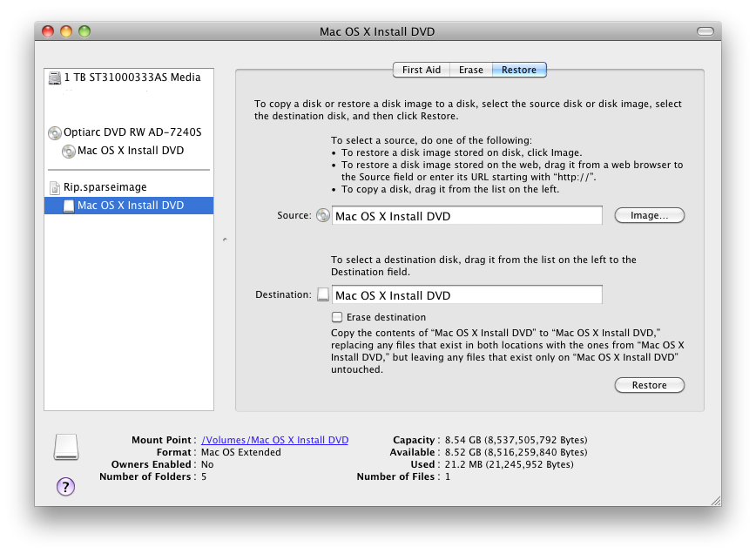Select the Restore tab
Image resolution: width=756 pixels, height=554 pixels.
pyautogui.click(x=519, y=70)
